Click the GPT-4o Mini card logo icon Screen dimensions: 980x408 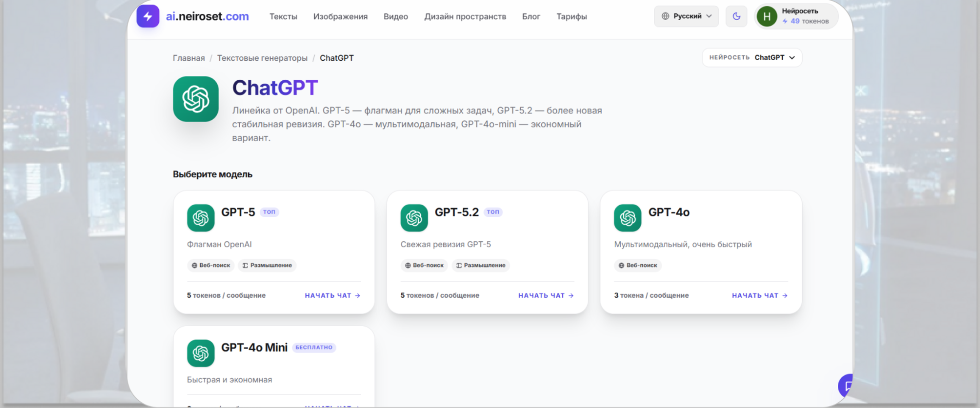tap(201, 353)
